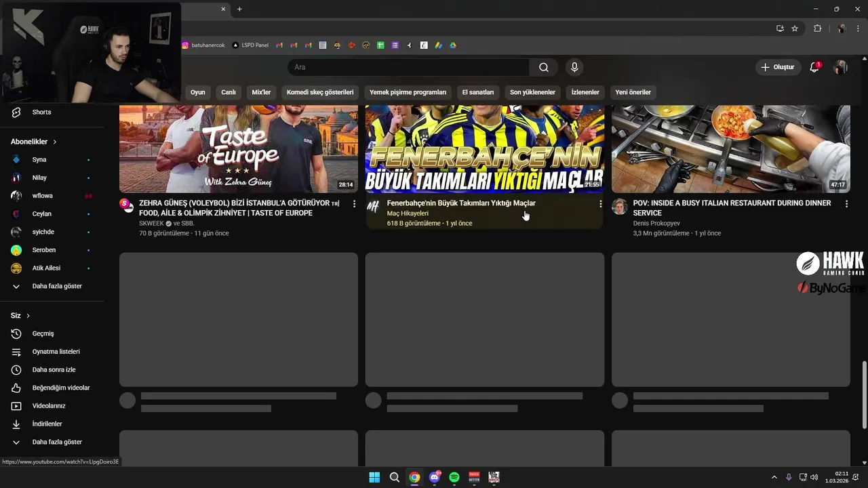Open Chrome extensions puzzle icon
868x488 pixels.
[x=817, y=28]
